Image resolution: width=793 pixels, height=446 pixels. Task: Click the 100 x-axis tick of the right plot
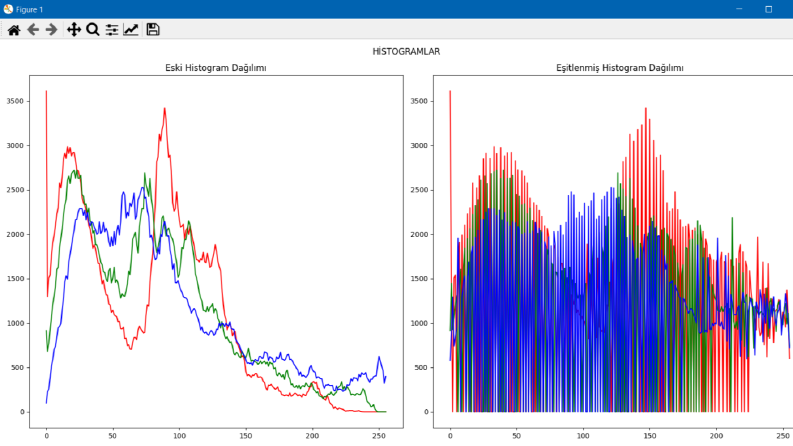[x=583, y=436]
